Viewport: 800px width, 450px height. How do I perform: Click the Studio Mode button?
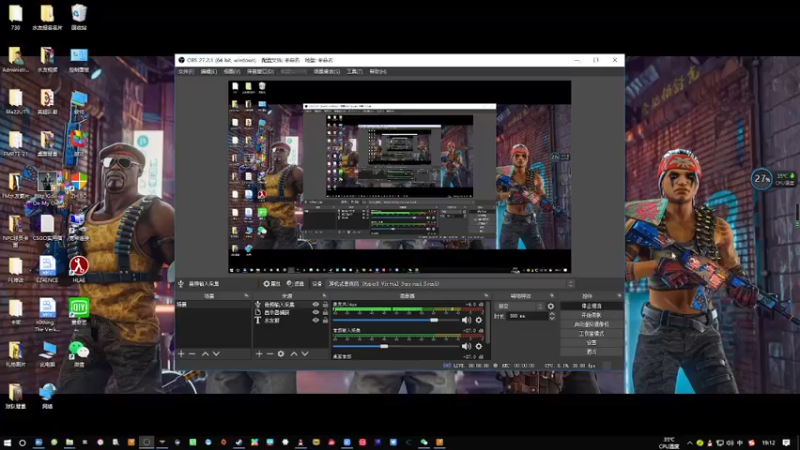click(591, 334)
